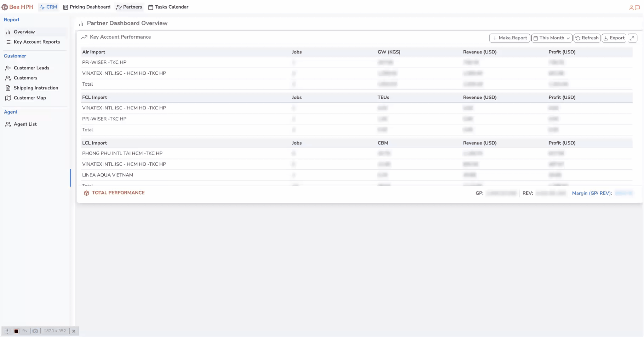Open the This Month date range dropdown

pyautogui.click(x=551, y=38)
